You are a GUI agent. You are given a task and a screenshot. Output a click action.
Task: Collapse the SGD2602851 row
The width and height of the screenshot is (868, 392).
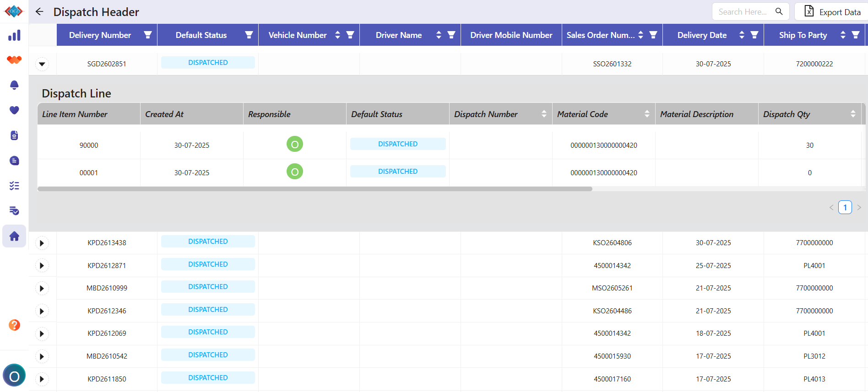click(x=42, y=64)
